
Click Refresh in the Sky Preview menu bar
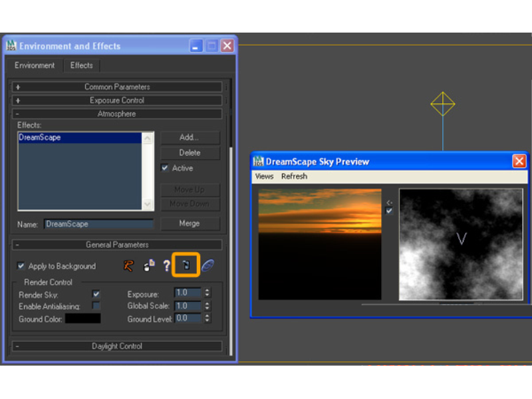click(x=294, y=176)
